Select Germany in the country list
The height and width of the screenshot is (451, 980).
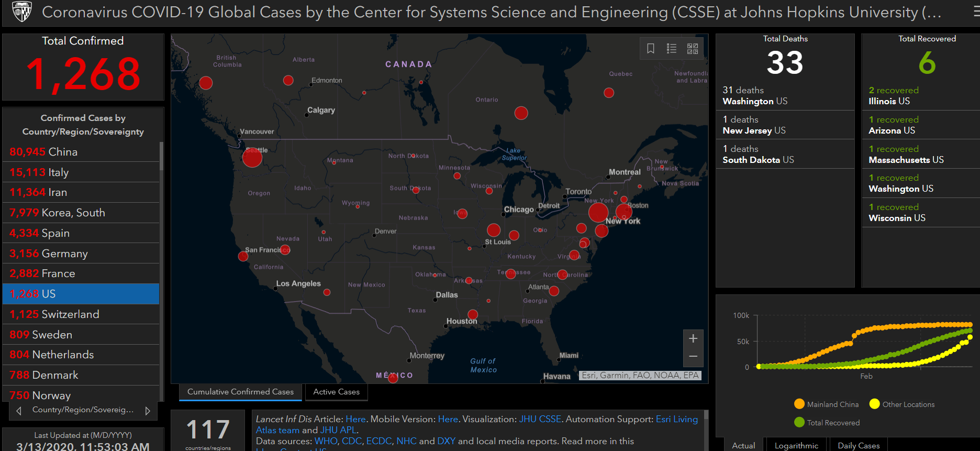[81, 254]
